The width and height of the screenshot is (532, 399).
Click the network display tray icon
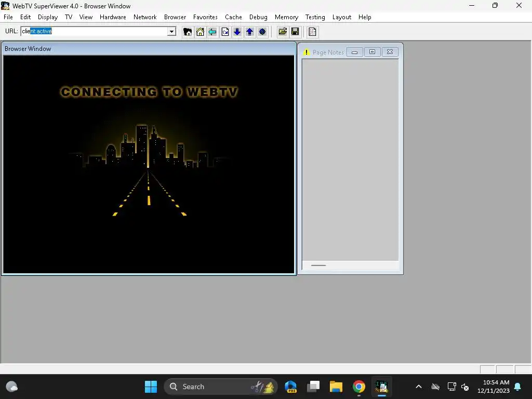coord(451,387)
